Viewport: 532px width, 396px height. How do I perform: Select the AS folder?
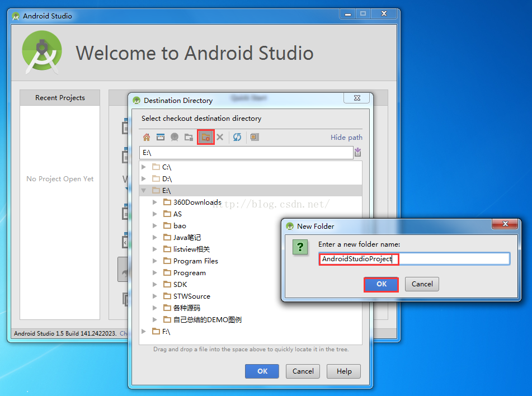click(172, 214)
